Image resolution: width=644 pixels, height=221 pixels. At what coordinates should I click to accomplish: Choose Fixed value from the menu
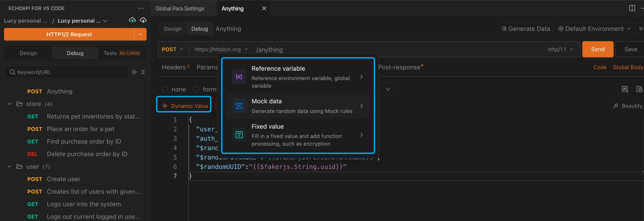pyautogui.click(x=298, y=135)
